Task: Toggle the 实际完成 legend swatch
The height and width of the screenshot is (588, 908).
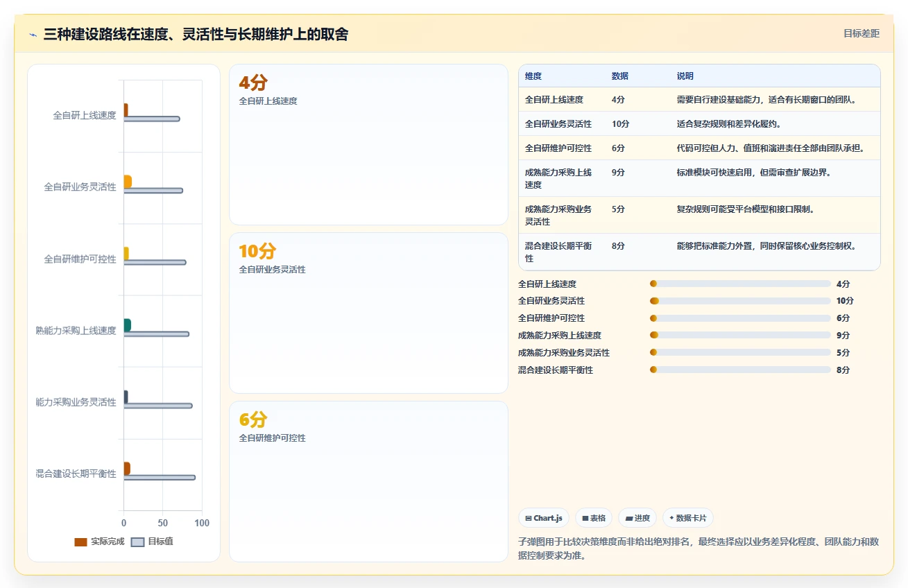Action: coord(80,542)
